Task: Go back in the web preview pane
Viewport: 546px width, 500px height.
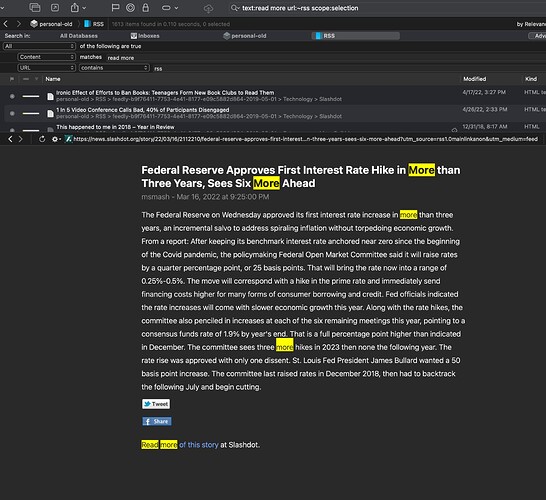Action: coord(10,139)
